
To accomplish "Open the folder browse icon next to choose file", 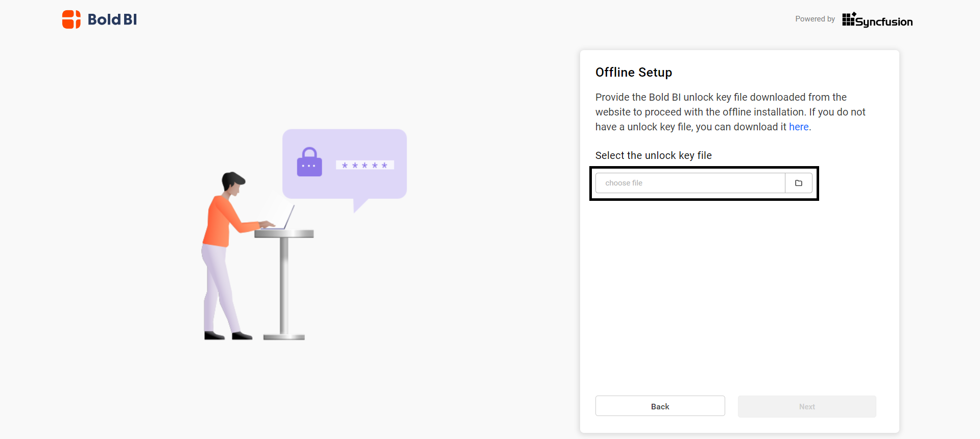I will pyautogui.click(x=798, y=182).
